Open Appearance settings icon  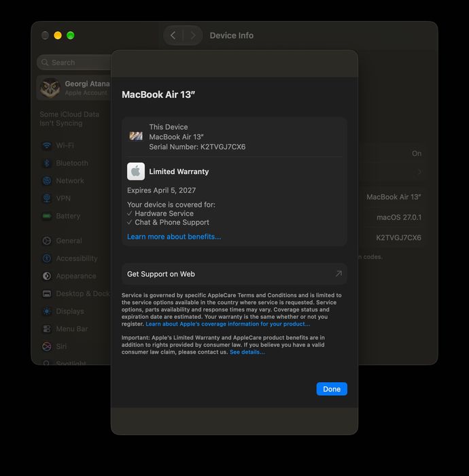47,276
